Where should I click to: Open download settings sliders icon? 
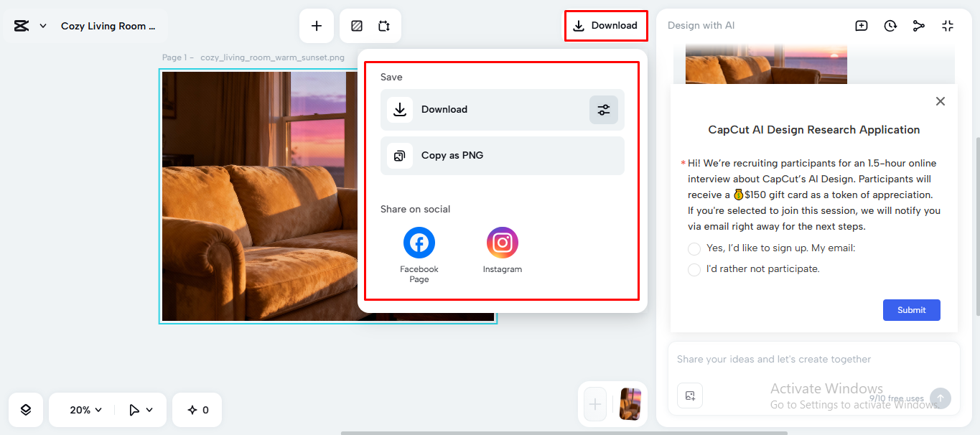[604, 110]
